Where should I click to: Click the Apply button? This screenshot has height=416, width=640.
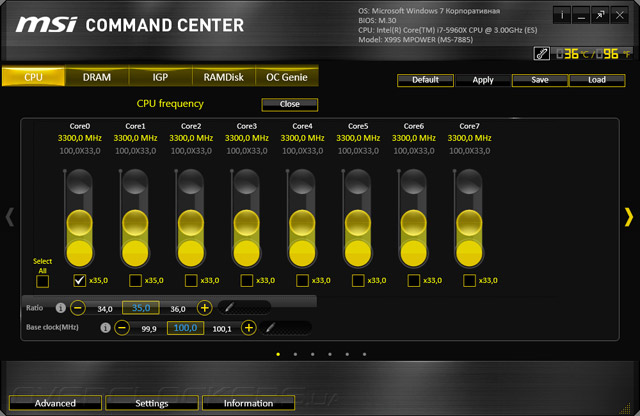point(483,80)
